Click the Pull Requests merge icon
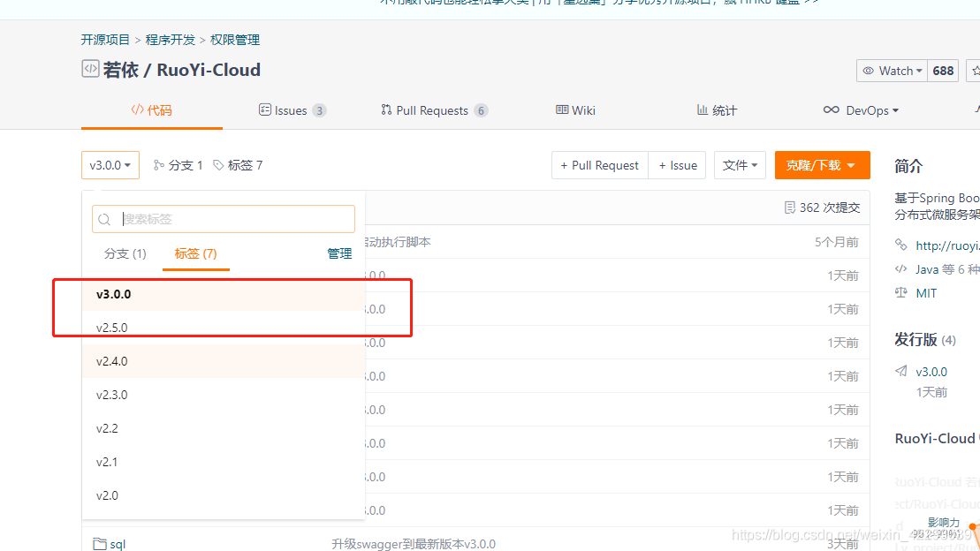 click(386, 110)
